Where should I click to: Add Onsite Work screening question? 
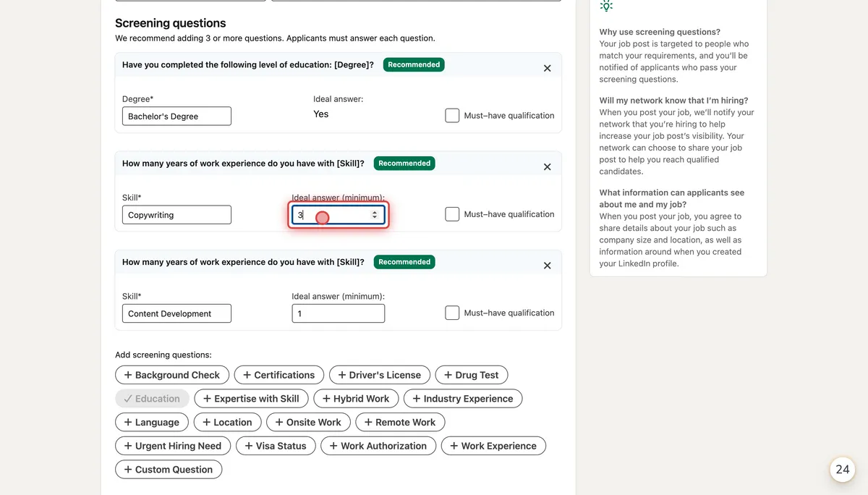(x=308, y=422)
